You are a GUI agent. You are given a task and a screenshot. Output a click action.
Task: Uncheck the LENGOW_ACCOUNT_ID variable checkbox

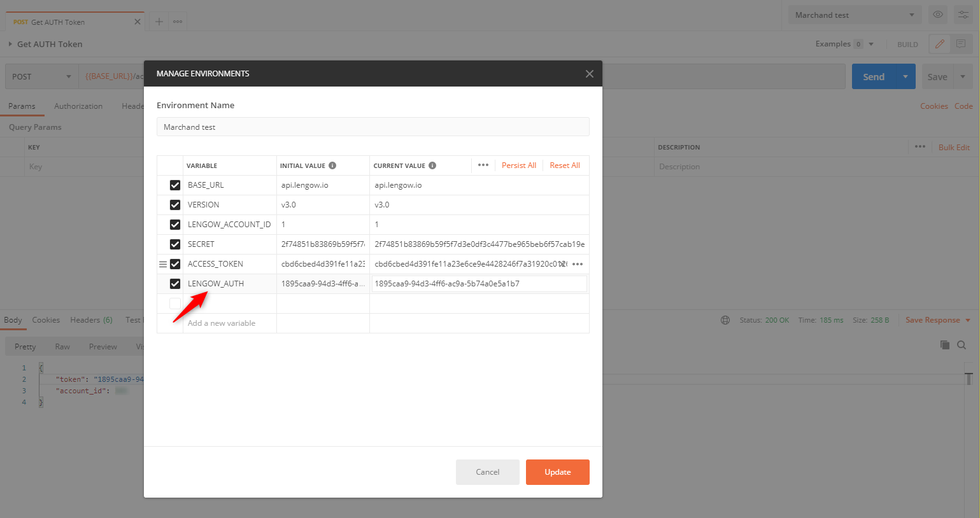pyautogui.click(x=175, y=225)
